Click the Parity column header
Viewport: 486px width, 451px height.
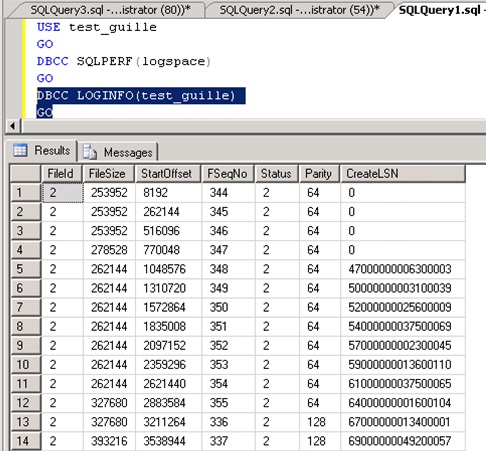pyautogui.click(x=319, y=174)
